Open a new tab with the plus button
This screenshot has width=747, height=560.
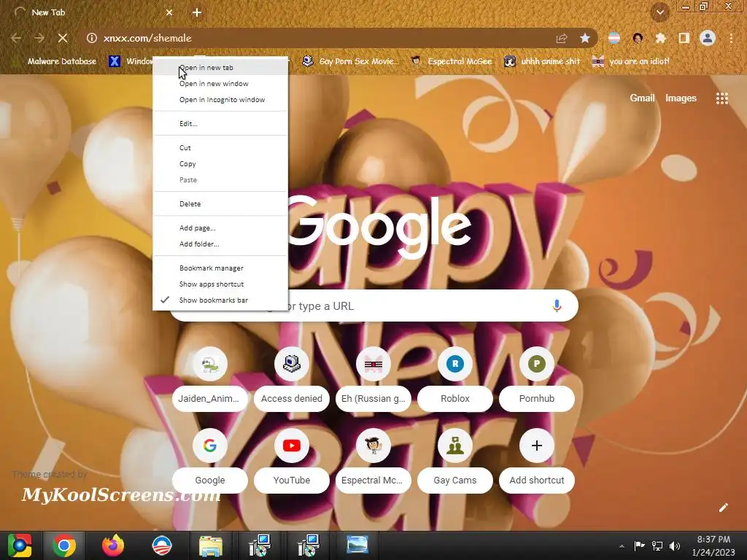197,12
